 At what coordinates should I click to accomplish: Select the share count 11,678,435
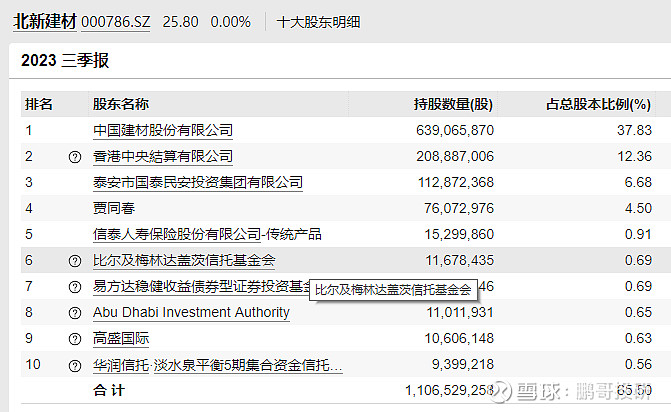(460, 260)
